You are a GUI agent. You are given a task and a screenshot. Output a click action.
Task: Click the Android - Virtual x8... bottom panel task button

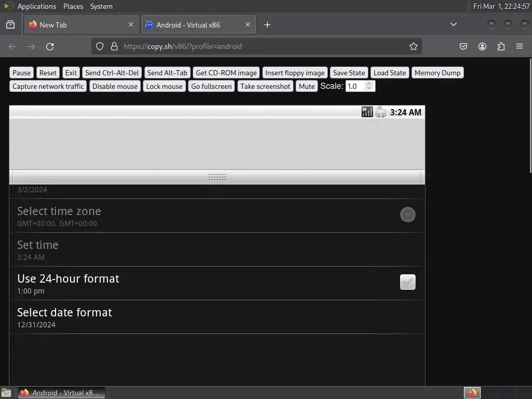tap(61, 393)
